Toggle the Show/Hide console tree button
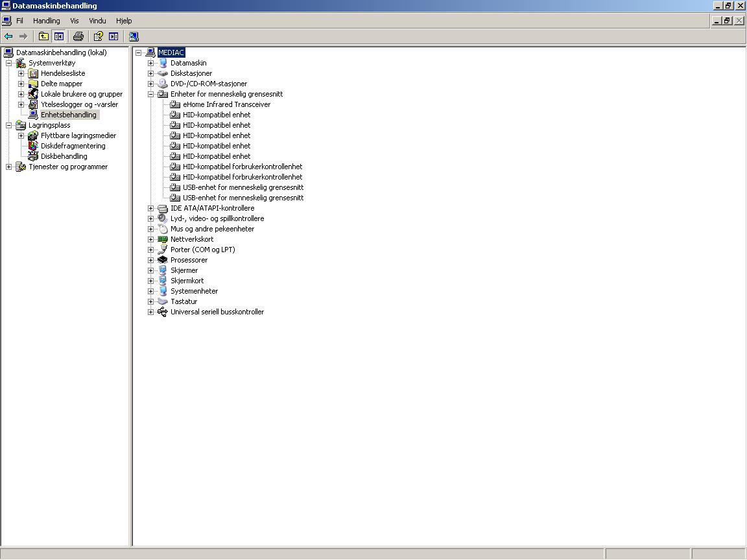This screenshot has width=747, height=560. [58, 36]
